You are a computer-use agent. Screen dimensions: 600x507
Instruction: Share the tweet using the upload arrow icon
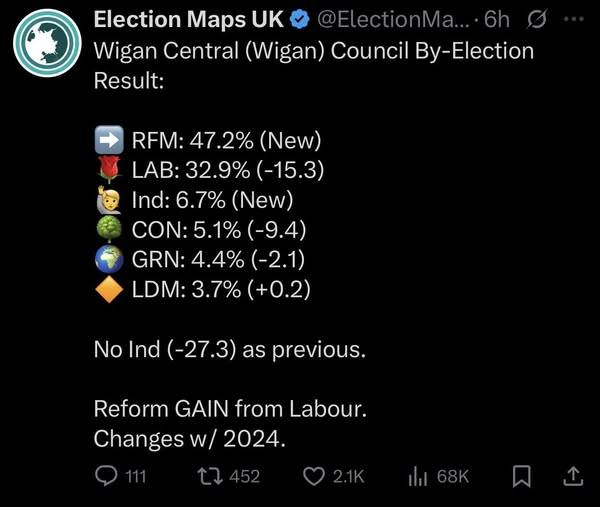coord(573,477)
